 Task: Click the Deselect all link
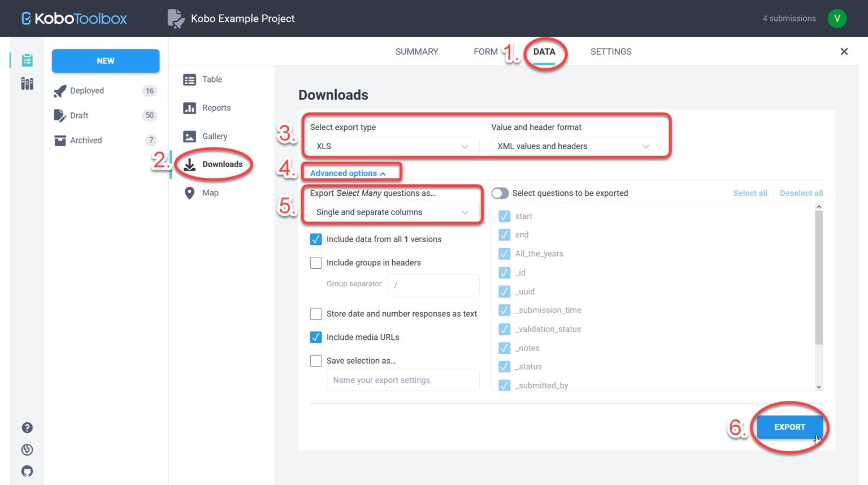801,193
